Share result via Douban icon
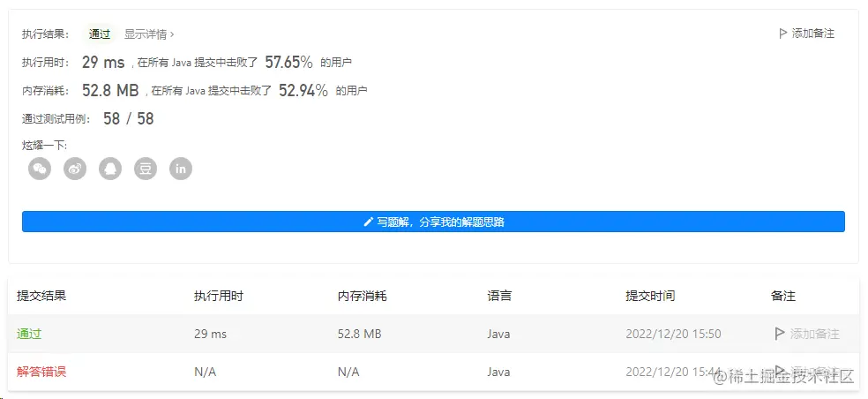868x399 pixels. click(146, 169)
